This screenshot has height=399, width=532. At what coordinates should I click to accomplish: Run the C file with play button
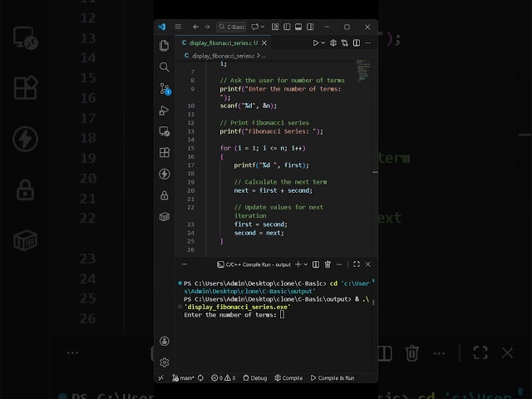[316, 42]
